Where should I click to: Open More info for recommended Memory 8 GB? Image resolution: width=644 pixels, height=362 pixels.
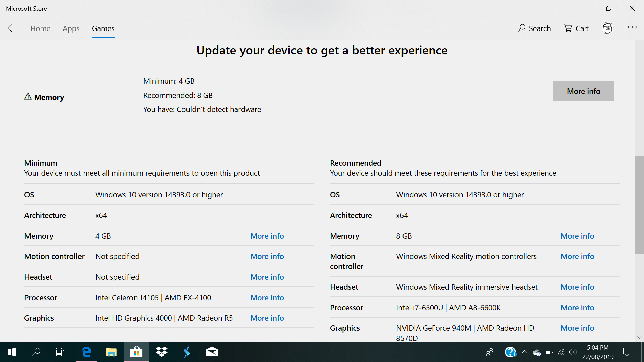[x=578, y=236]
